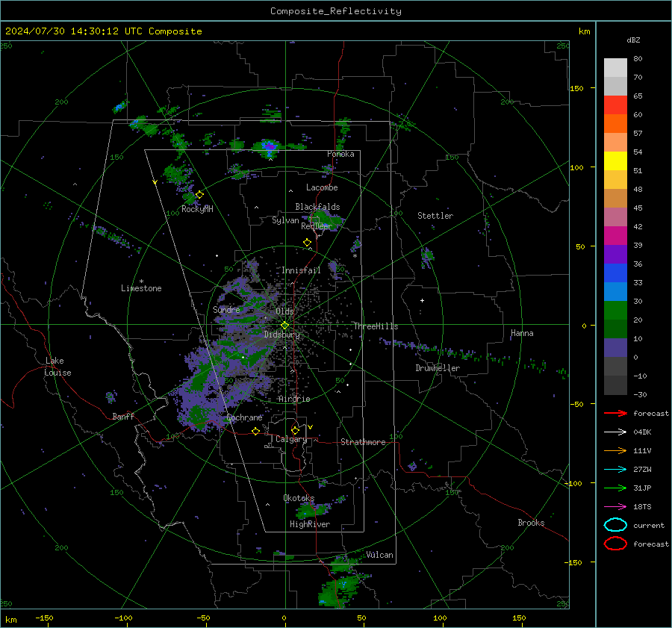Select the 33 dBZ blue swatch

(x=615, y=273)
